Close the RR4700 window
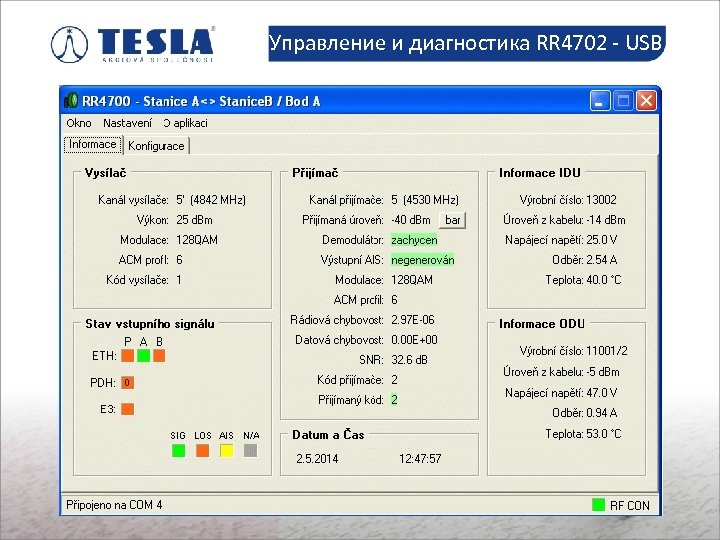Image resolution: width=720 pixels, height=540 pixels. (x=647, y=101)
